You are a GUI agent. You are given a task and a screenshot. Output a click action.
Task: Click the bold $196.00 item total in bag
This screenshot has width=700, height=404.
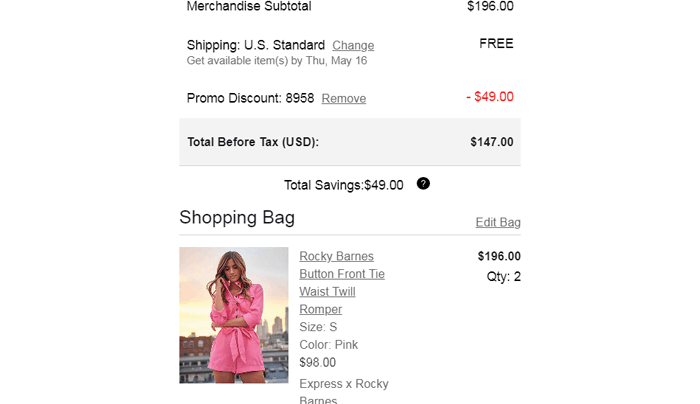point(499,256)
